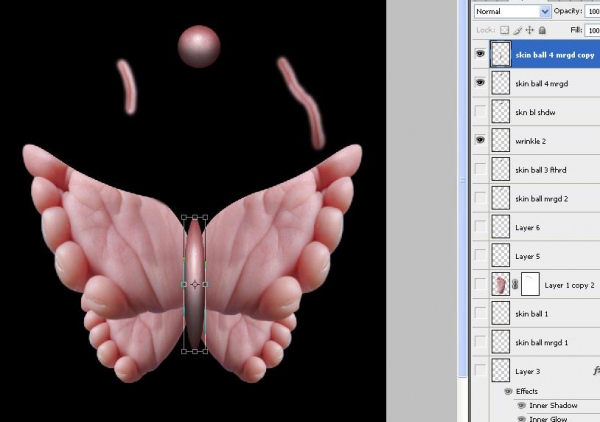Select the Layer 1 copy 2 mask thumbnail

coord(530,284)
